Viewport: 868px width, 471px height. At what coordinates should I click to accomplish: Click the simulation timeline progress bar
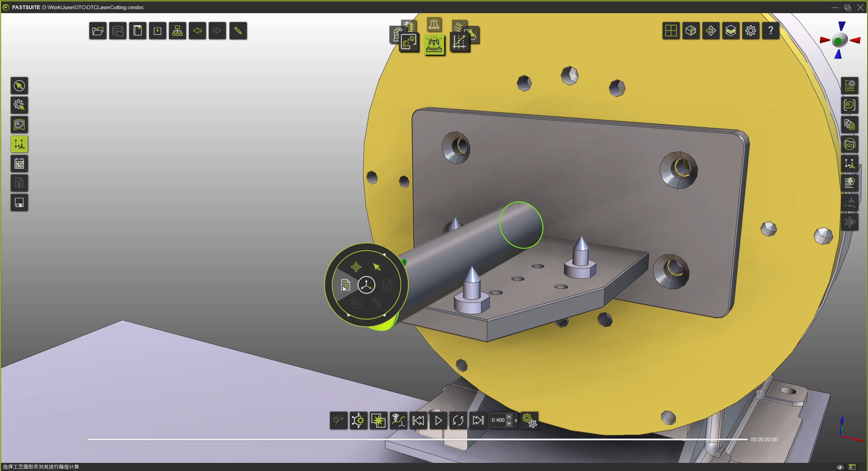click(417, 440)
